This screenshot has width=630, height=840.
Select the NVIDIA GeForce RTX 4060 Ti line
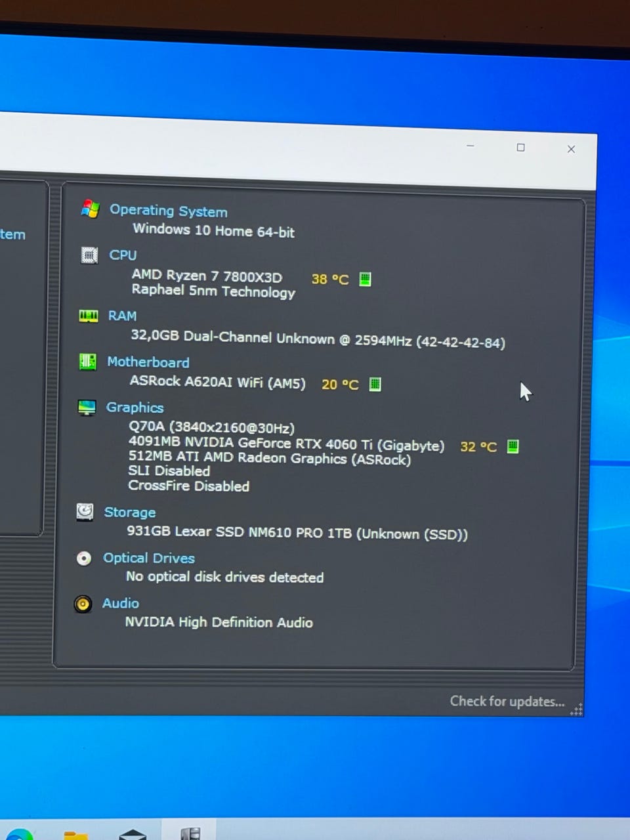coord(286,444)
